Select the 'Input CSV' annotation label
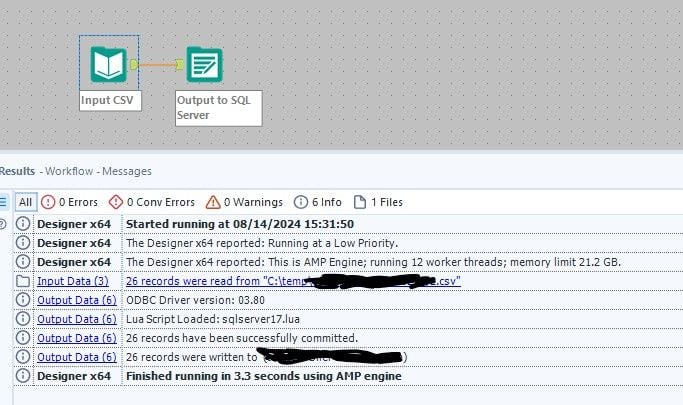The height and width of the screenshot is (405, 683). [110, 100]
